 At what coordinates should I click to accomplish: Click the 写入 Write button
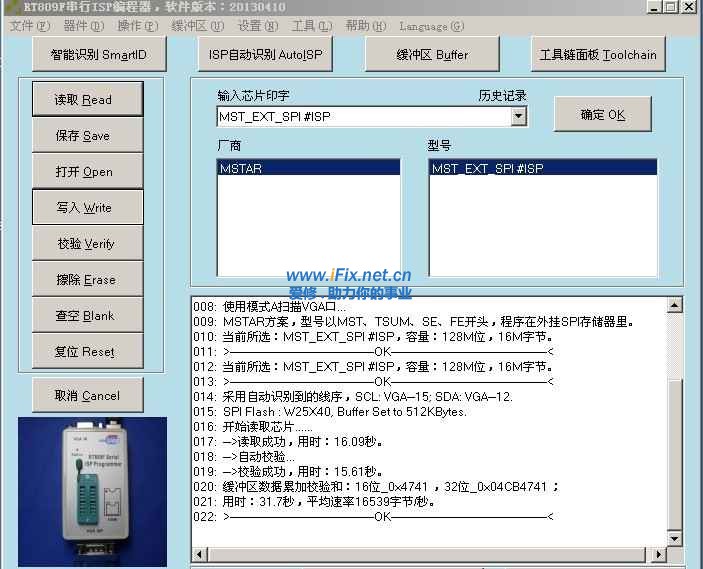click(86, 208)
